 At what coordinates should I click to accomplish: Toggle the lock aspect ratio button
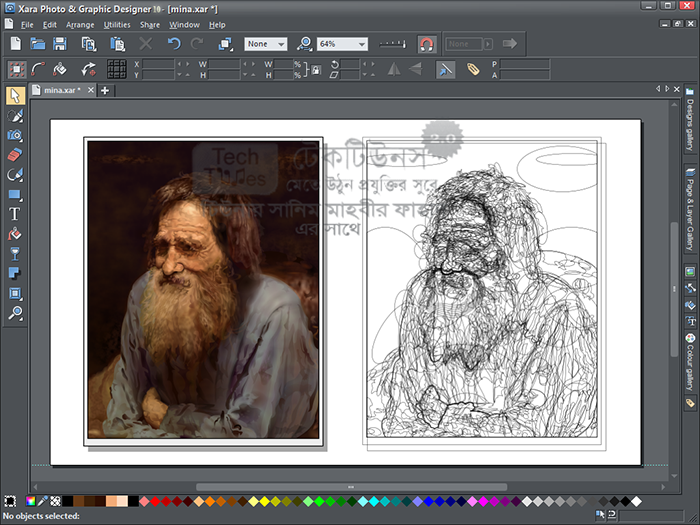pos(316,69)
